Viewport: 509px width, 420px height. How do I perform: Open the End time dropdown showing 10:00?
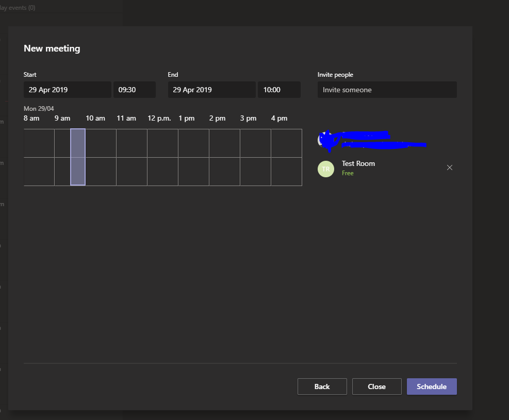tap(279, 90)
